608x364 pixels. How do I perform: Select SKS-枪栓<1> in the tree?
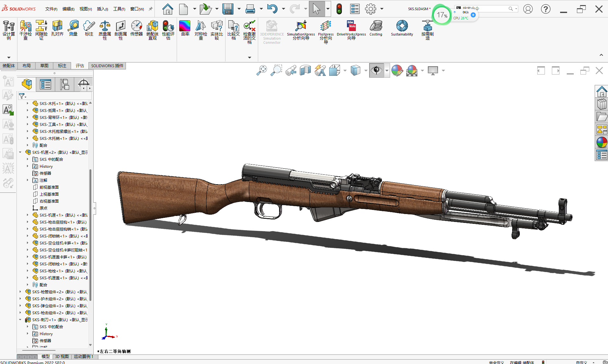pyautogui.click(x=60, y=271)
